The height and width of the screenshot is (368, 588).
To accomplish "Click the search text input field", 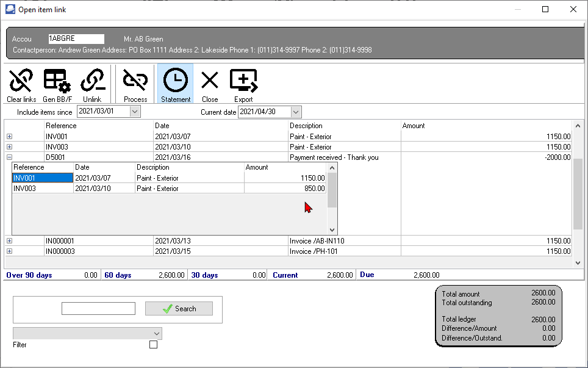I will coord(98,309).
